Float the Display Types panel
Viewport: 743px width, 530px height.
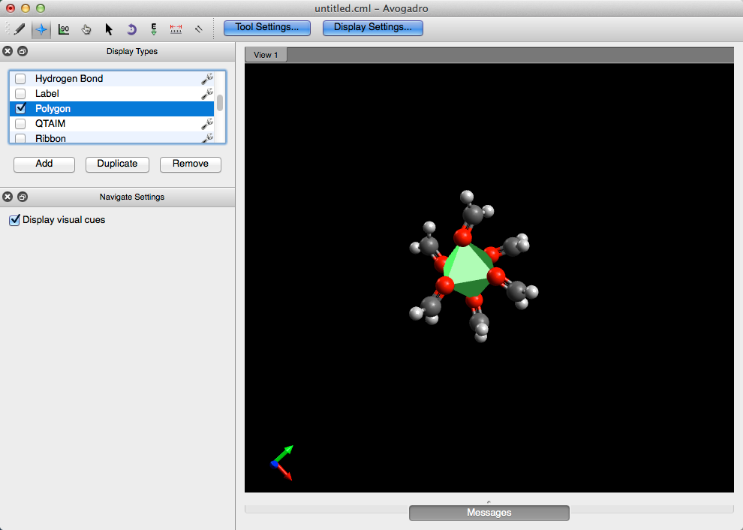(23, 51)
